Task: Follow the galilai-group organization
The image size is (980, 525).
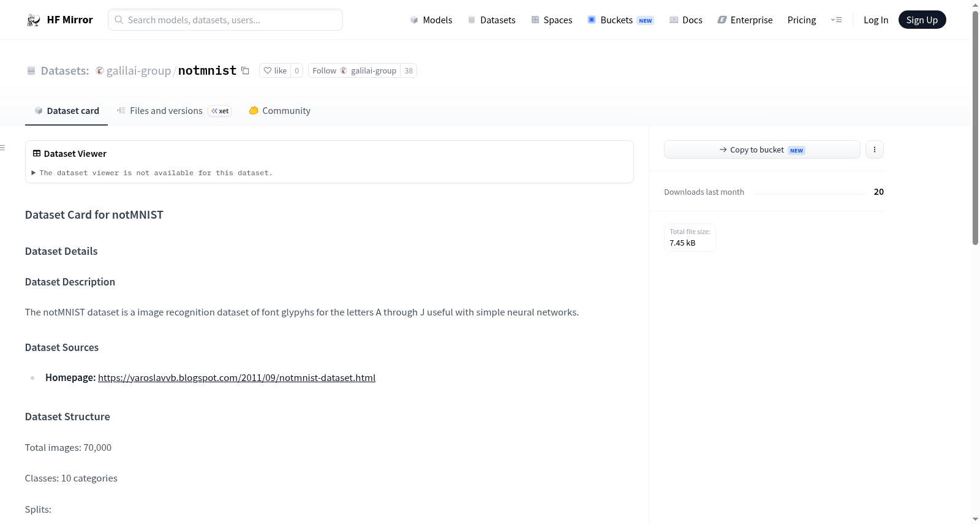Action: pyautogui.click(x=354, y=70)
